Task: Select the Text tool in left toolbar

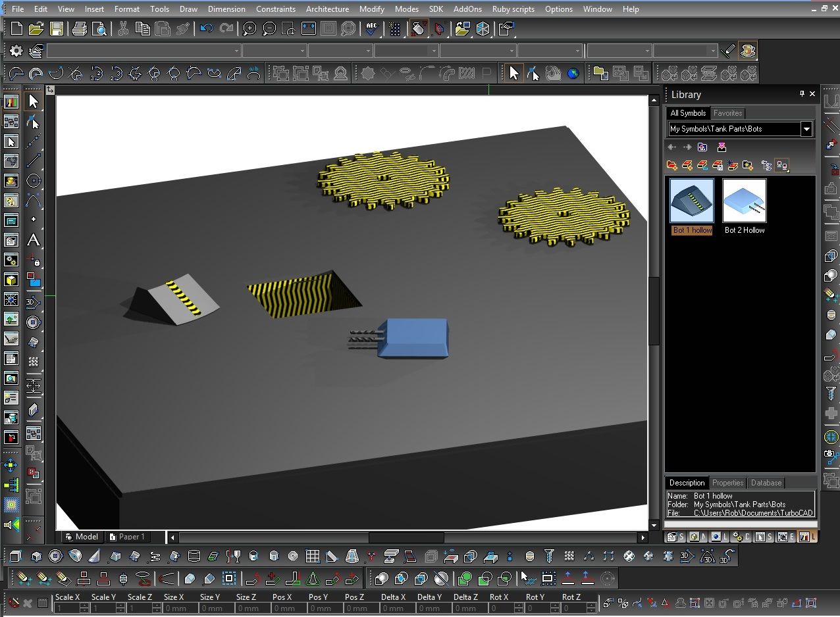Action: tap(33, 240)
